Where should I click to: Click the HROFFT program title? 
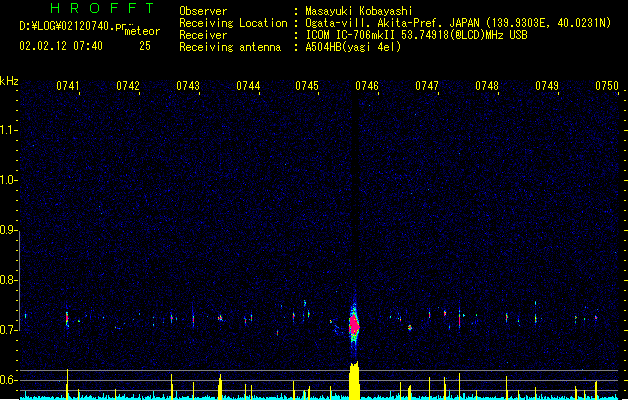click(x=102, y=8)
